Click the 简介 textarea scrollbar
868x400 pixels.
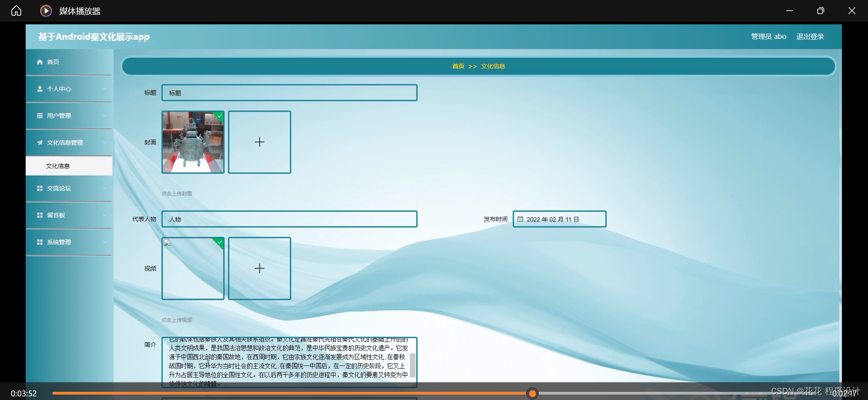tap(412, 365)
